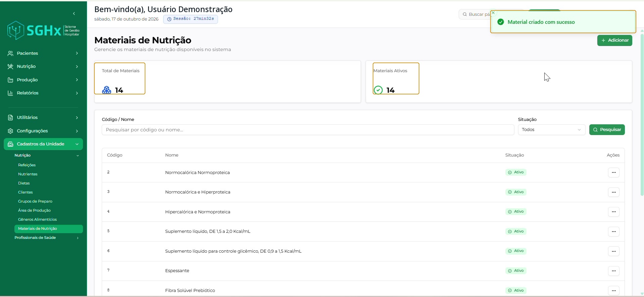The image size is (644, 297).
Task: Open actions for Suplemento líquido para controle glicêmico
Action: click(614, 251)
